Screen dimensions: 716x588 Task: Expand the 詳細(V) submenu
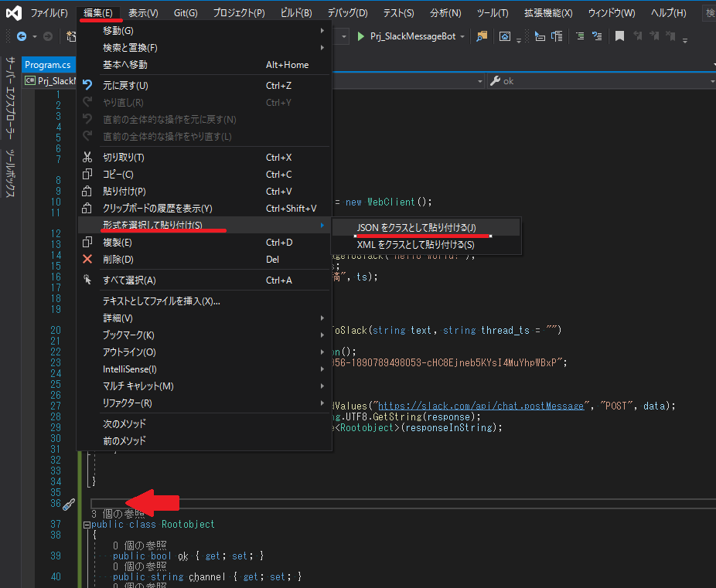pyautogui.click(x=204, y=318)
